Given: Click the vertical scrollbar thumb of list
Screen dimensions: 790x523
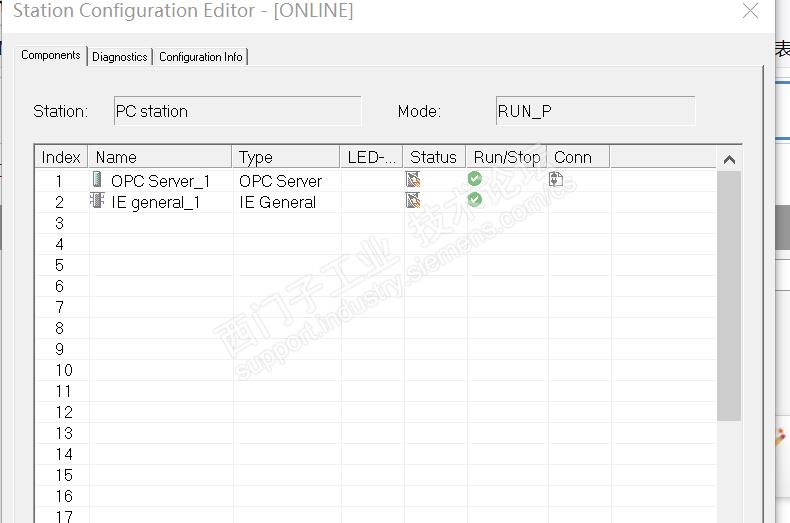Looking at the screenshot, I should (x=729, y=296).
